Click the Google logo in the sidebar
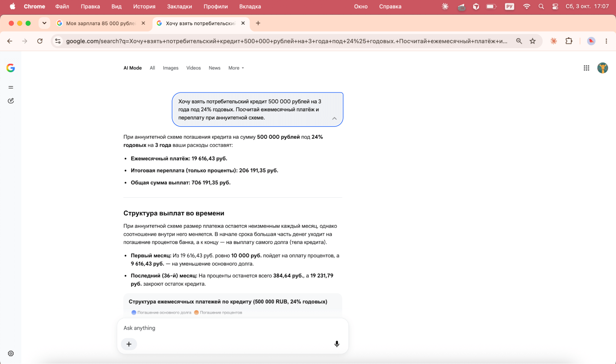The width and height of the screenshot is (616, 364). coord(11,68)
